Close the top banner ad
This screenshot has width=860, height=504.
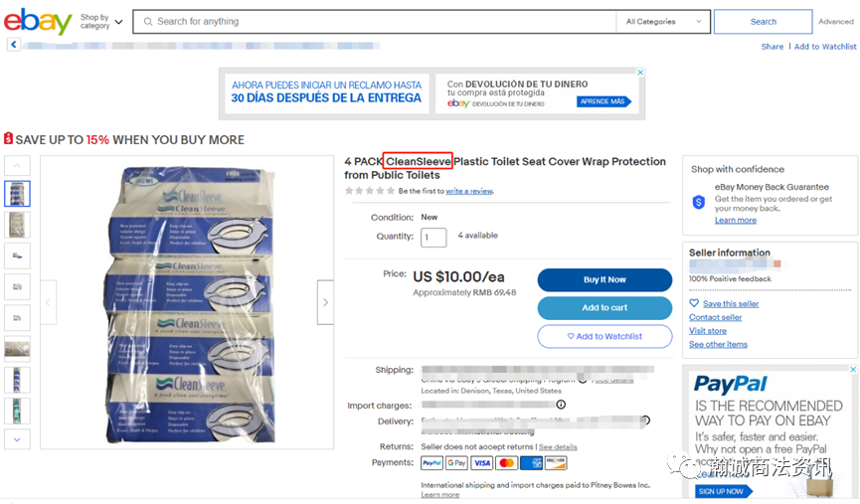(x=639, y=73)
